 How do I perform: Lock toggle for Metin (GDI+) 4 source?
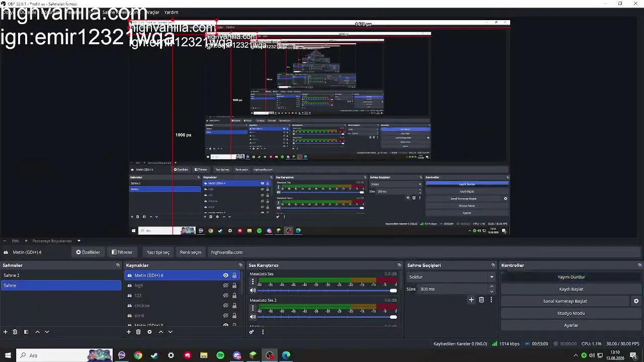tap(234, 276)
